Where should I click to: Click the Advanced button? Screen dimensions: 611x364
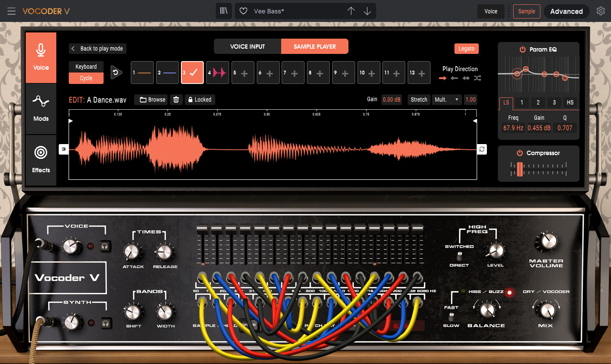click(x=567, y=11)
